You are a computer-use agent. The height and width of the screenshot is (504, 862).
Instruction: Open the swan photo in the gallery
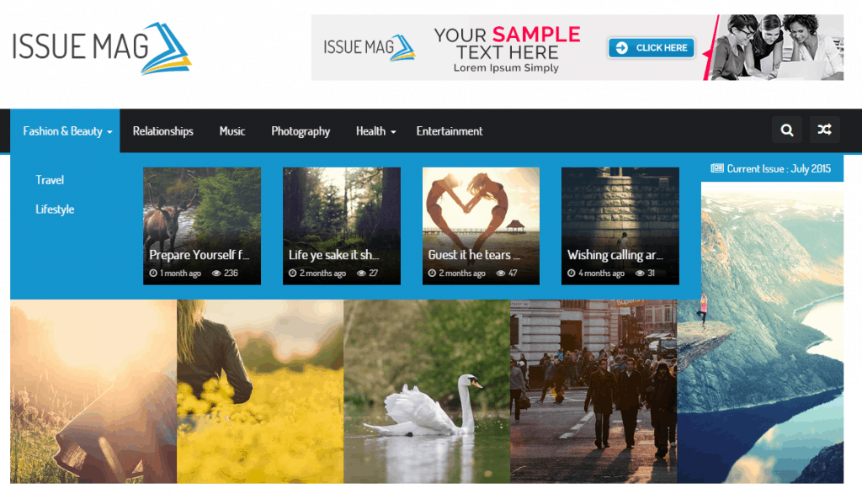427,391
